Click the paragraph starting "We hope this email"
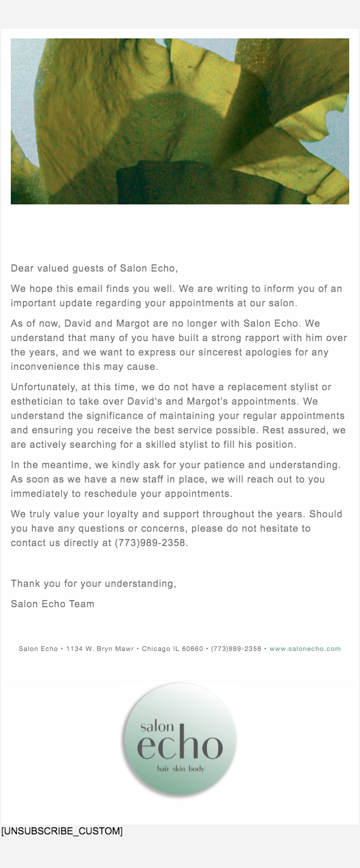Image resolution: width=360 pixels, height=868 pixels. [x=176, y=296]
